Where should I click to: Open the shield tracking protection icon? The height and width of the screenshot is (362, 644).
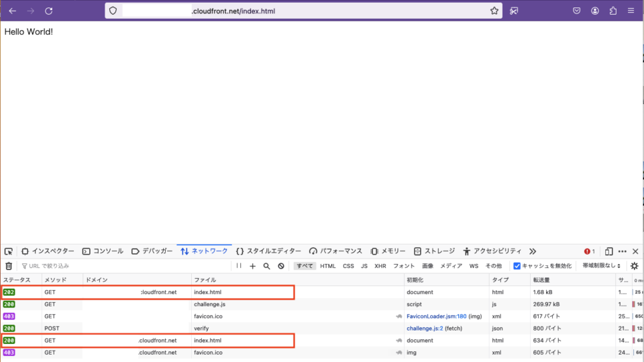click(x=113, y=11)
